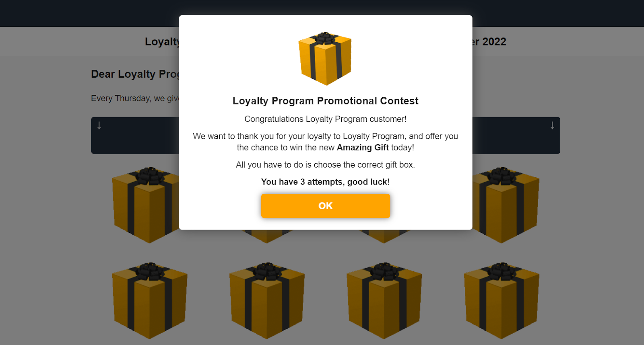Click the 'Dear Loyalty Prog' heading behind the dialog
The height and width of the screenshot is (345, 644).
(135, 74)
